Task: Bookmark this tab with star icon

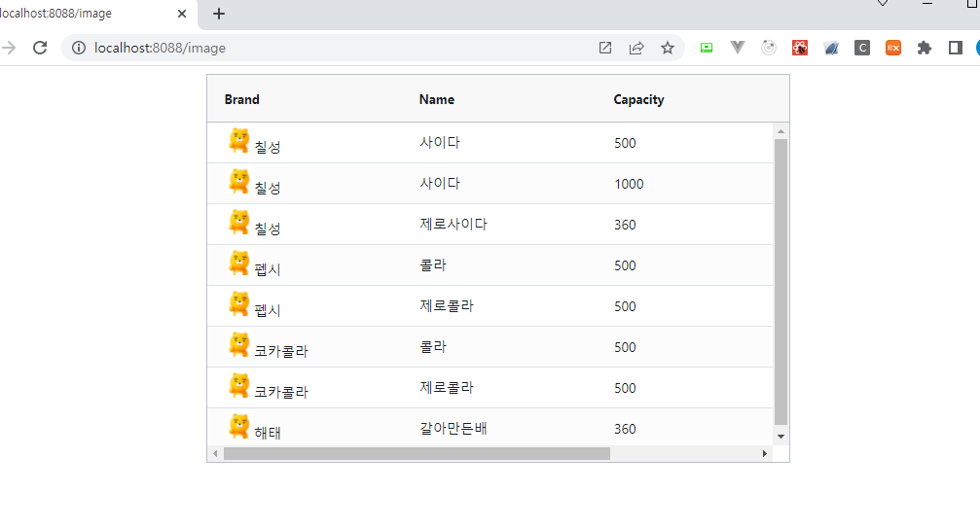Action: tap(668, 48)
